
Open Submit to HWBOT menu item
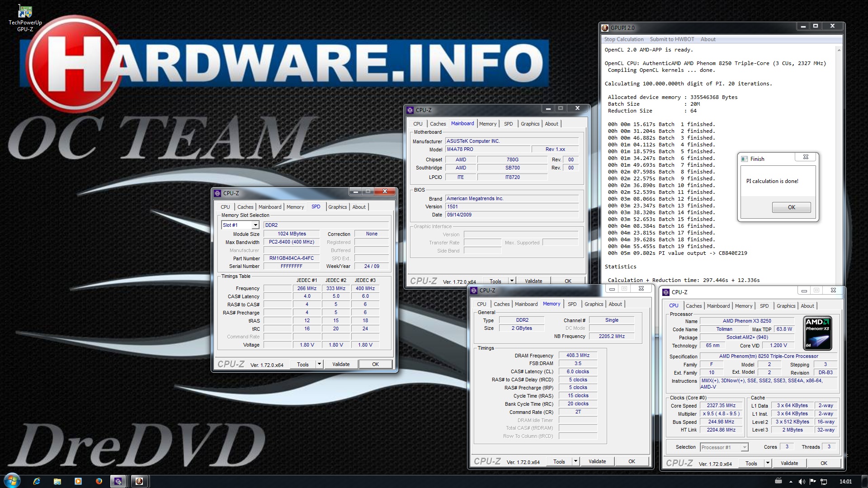tap(672, 39)
